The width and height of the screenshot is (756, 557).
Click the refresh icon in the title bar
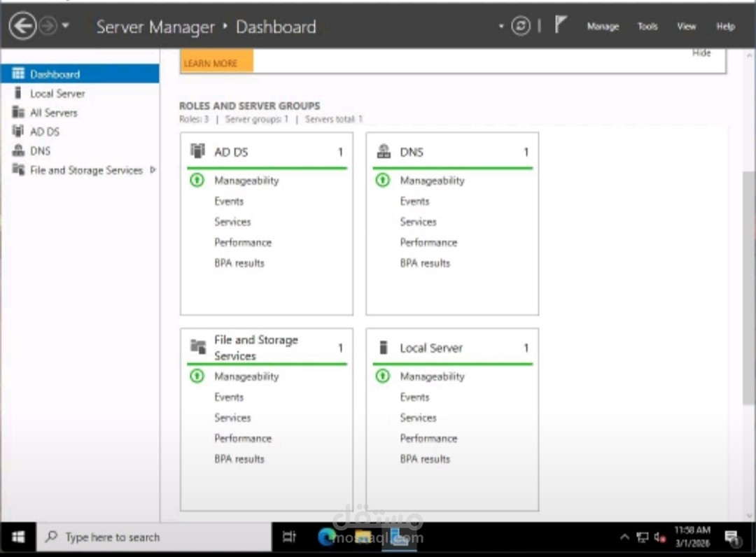[521, 26]
